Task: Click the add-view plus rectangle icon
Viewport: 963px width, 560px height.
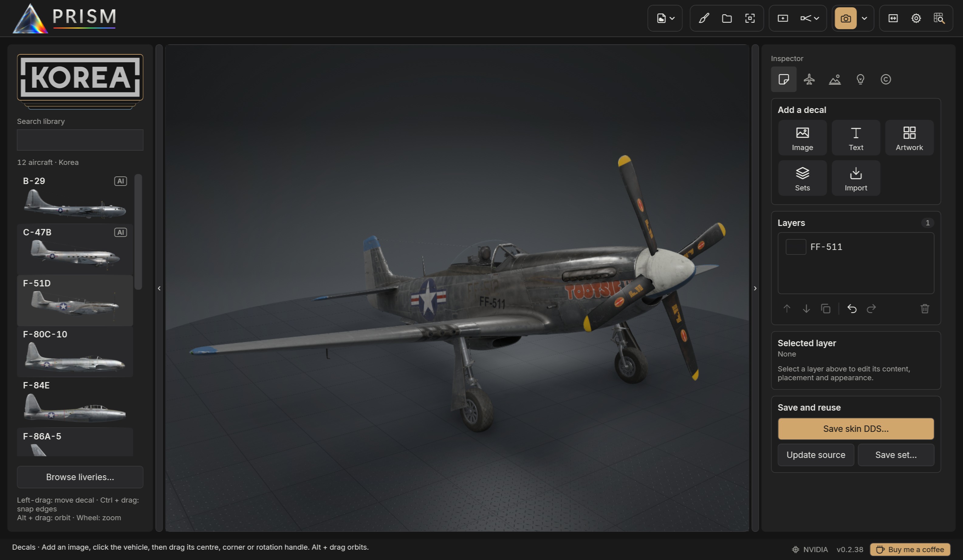Action: coord(783,18)
